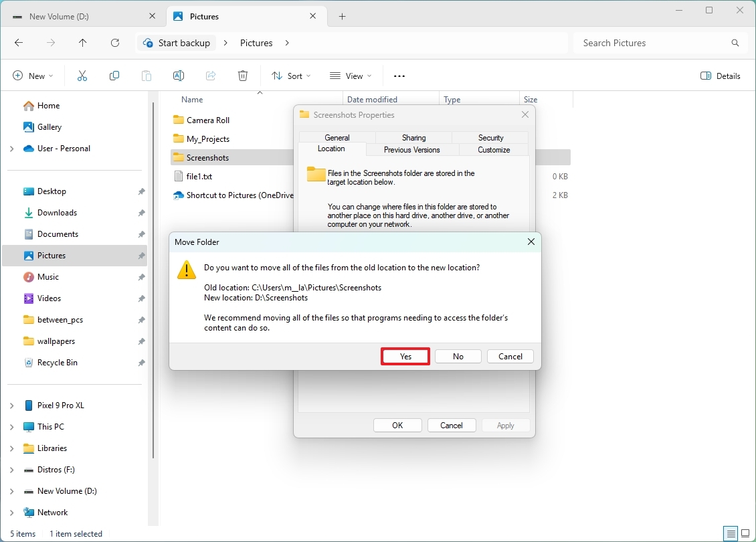Open the Sort dropdown menu
This screenshot has height=542, width=756.
291,76
